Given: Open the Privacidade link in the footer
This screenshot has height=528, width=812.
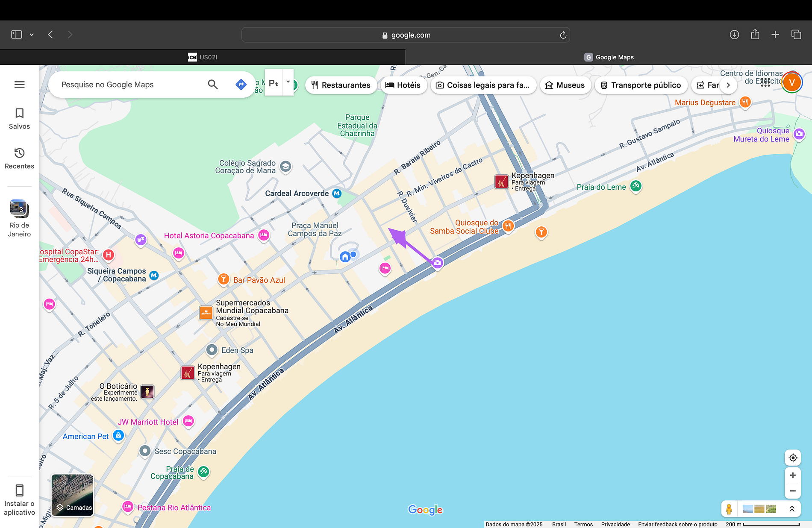Looking at the screenshot, I should point(615,524).
